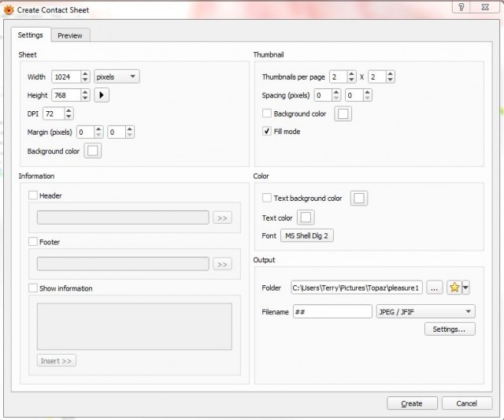Click the XnView icon in the title bar
Screen dimensions: 504x420
[9, 9]
